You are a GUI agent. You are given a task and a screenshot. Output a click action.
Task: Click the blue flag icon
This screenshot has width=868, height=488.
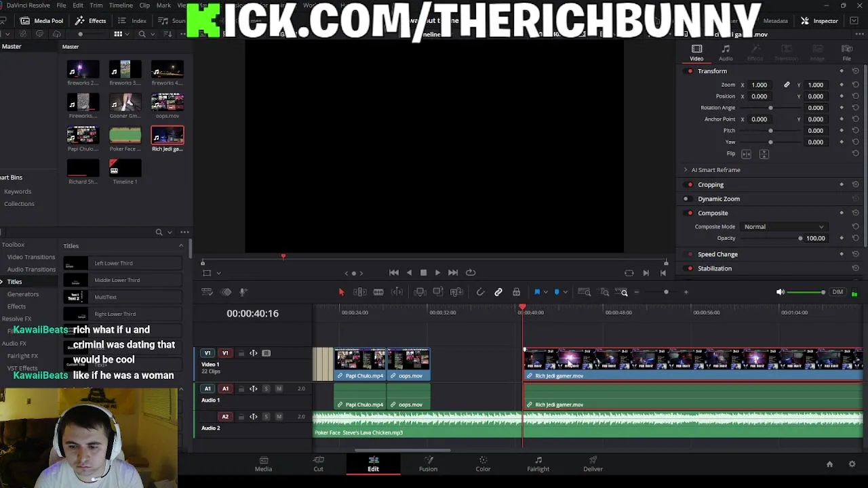click(x=537, y=292)
